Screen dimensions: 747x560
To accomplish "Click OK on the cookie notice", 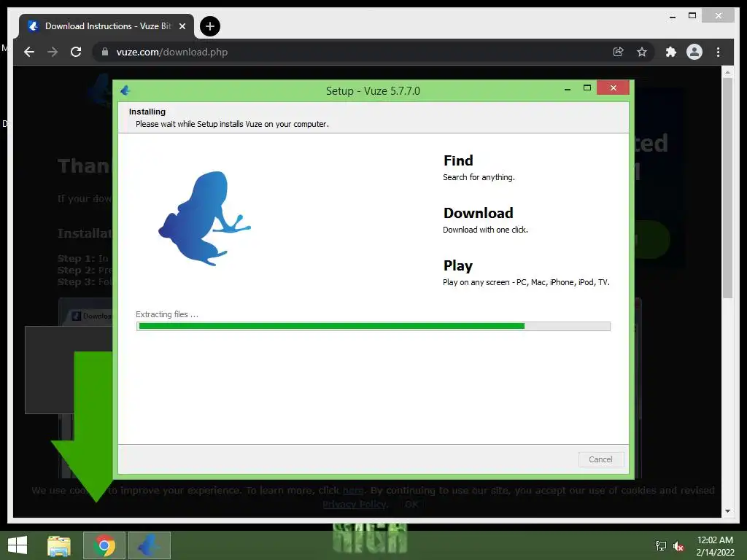I will click(x=411, y=505).
